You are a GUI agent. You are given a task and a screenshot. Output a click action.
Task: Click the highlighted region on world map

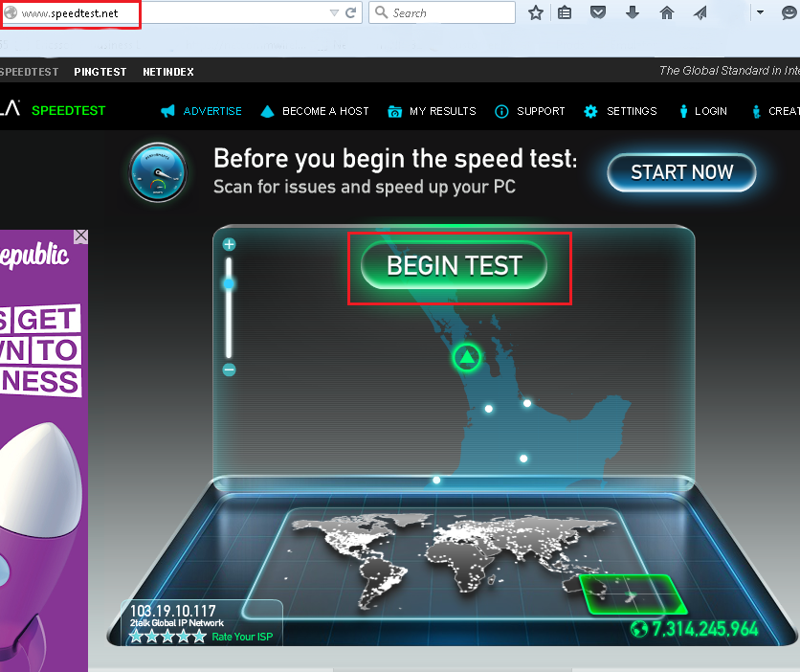633,594
